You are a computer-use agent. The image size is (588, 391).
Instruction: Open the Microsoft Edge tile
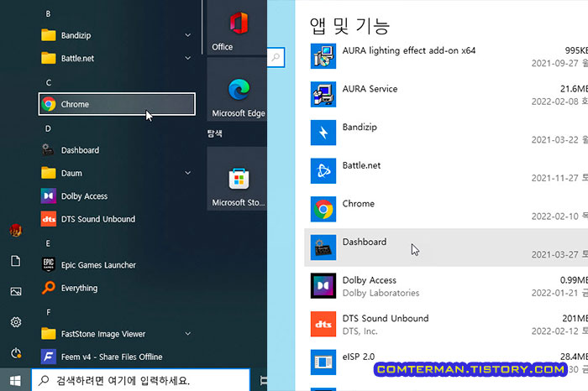coord(237,89)
